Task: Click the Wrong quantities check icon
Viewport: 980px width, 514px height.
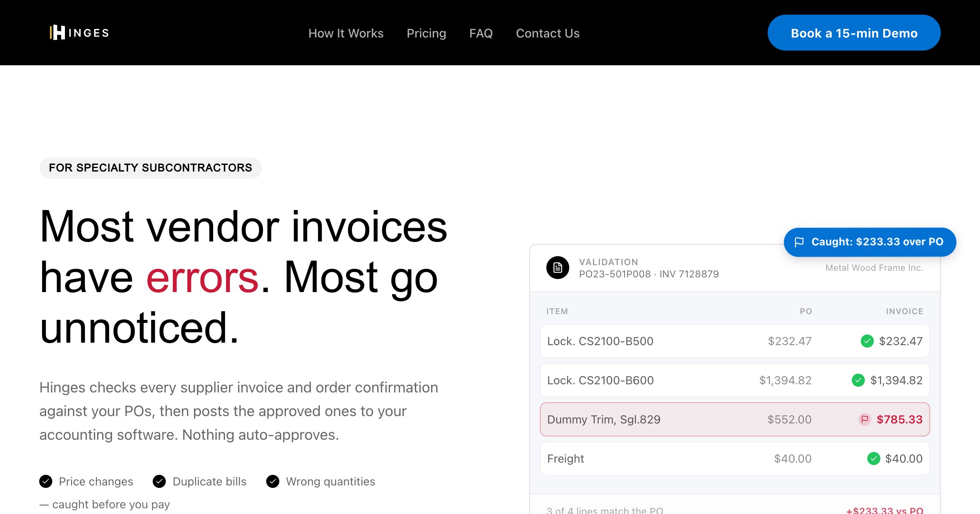Action: click(273, 481)
